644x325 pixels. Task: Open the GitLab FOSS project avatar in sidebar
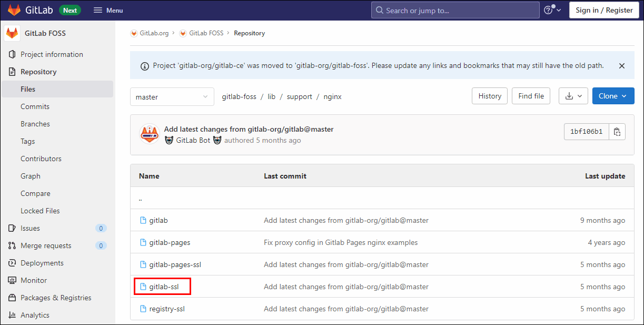[13, 33]
